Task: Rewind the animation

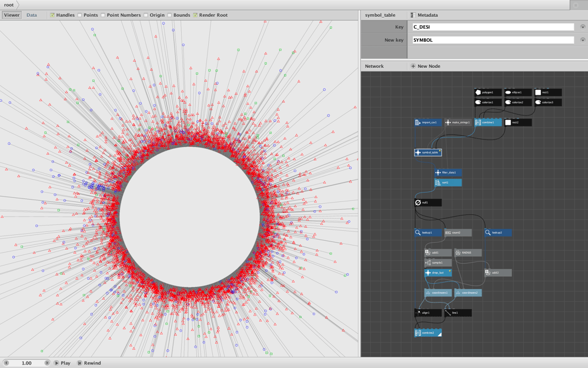Action: coord(89,363)
